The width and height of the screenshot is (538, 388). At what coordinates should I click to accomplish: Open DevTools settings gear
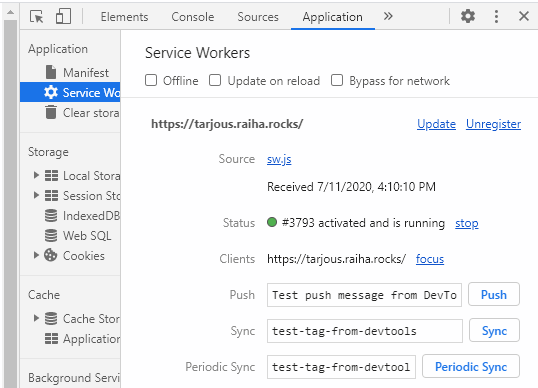pyautogui.click(x=468, y=16)
